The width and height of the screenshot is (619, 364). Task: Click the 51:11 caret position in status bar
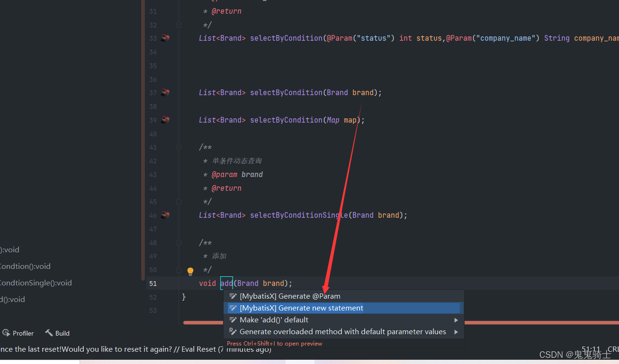point(591,349)
